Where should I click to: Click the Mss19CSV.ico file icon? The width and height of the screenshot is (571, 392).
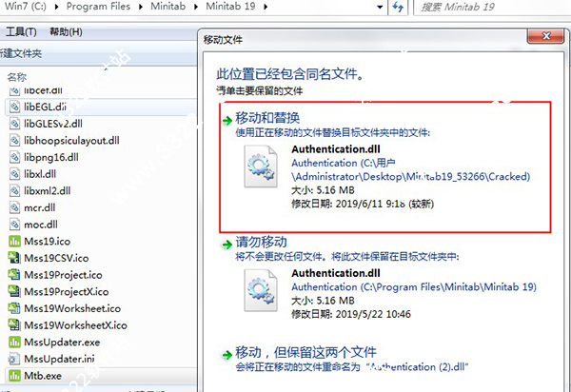(x=14, y=258)
